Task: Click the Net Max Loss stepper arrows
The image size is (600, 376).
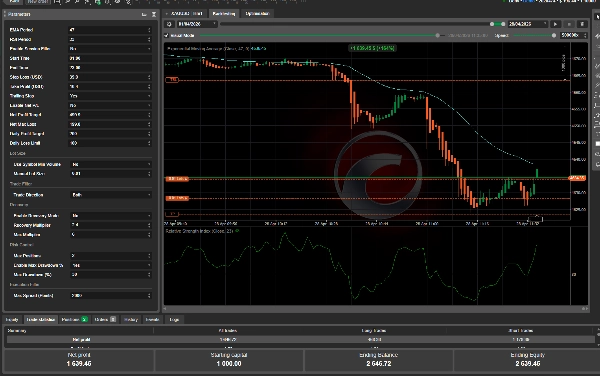Action: pyautogui.click(x=149, y=124)
